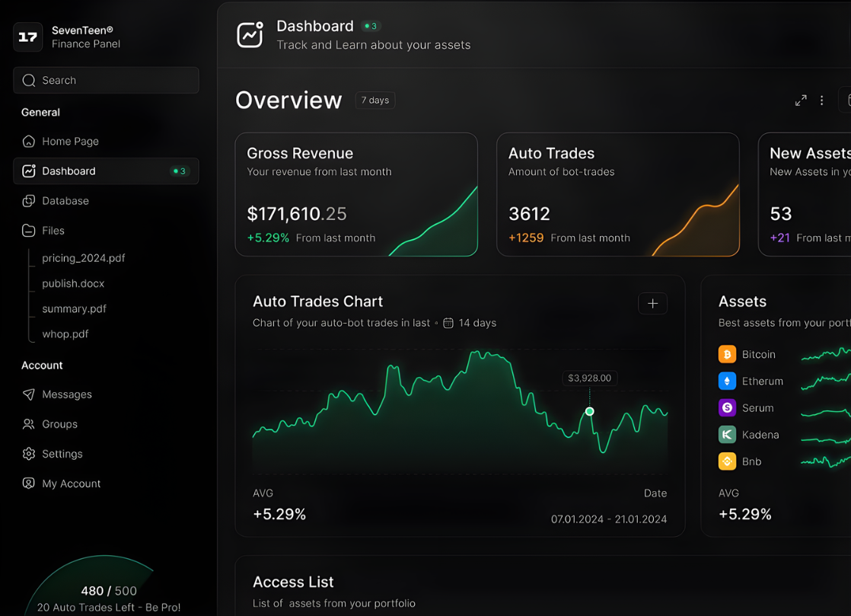Click the My Account user icon
This screenshot has width=851, height=616.
pyautogui.click(x=27, y=484)
